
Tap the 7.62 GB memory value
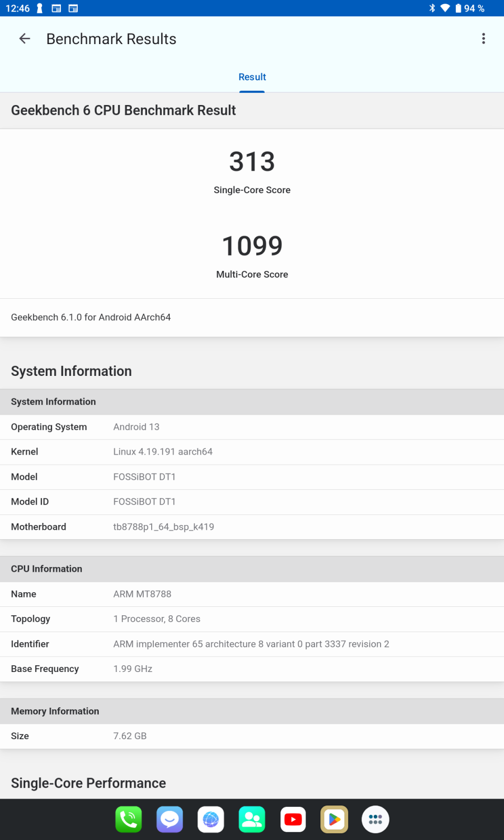130,736
